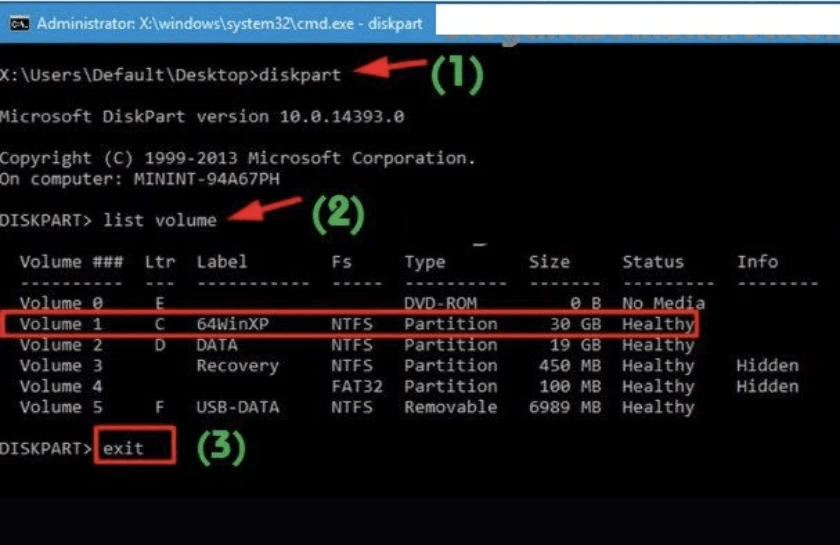
Task: Click '0 B' size in Volume 0 row
Action: [x=586, y=303]
